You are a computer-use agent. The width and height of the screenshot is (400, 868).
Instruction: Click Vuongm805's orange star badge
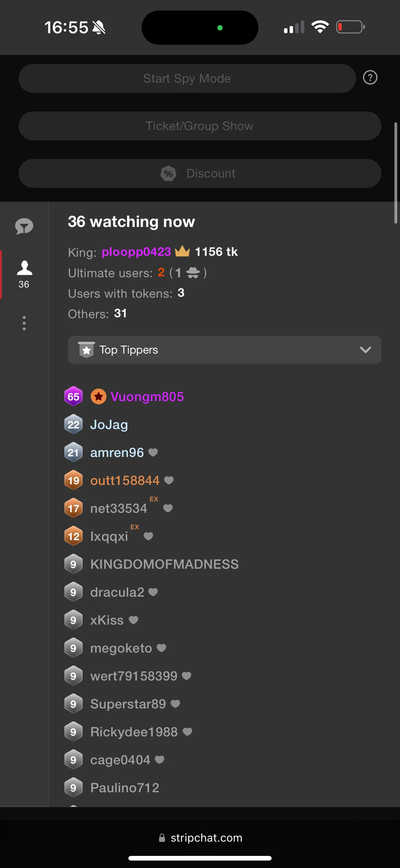click(98, 397)
